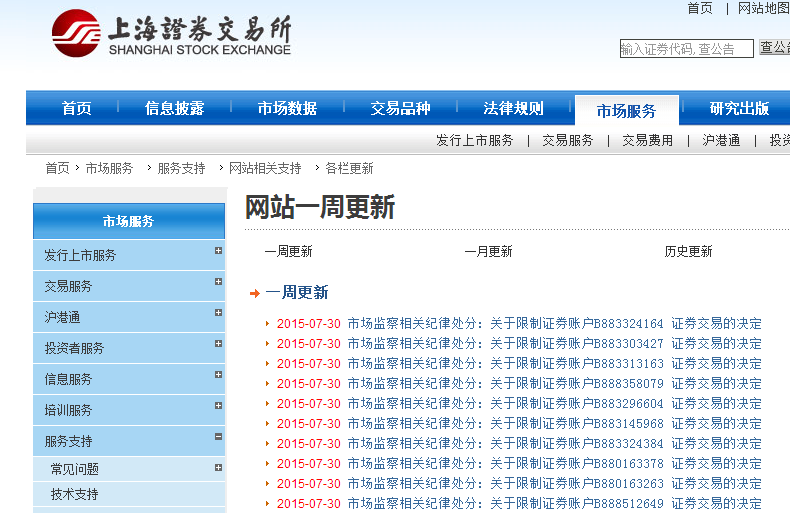Open the 信息披露 navigation menu

(x=174, y=109)
